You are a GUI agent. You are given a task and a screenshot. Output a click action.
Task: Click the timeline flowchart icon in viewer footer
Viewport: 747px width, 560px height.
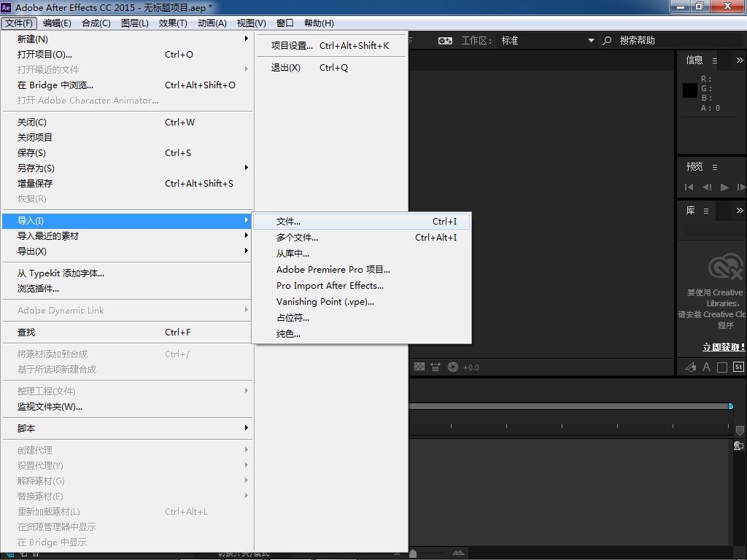coord(436,367)
